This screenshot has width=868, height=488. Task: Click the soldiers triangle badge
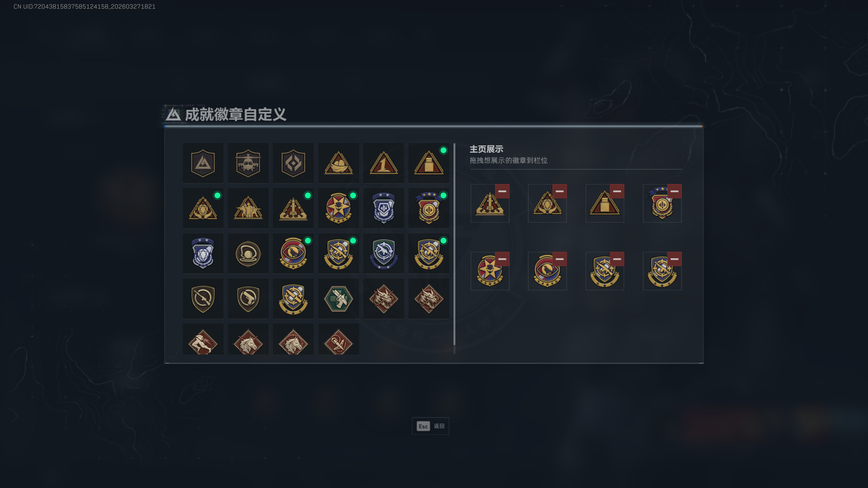tap(248, 208)
